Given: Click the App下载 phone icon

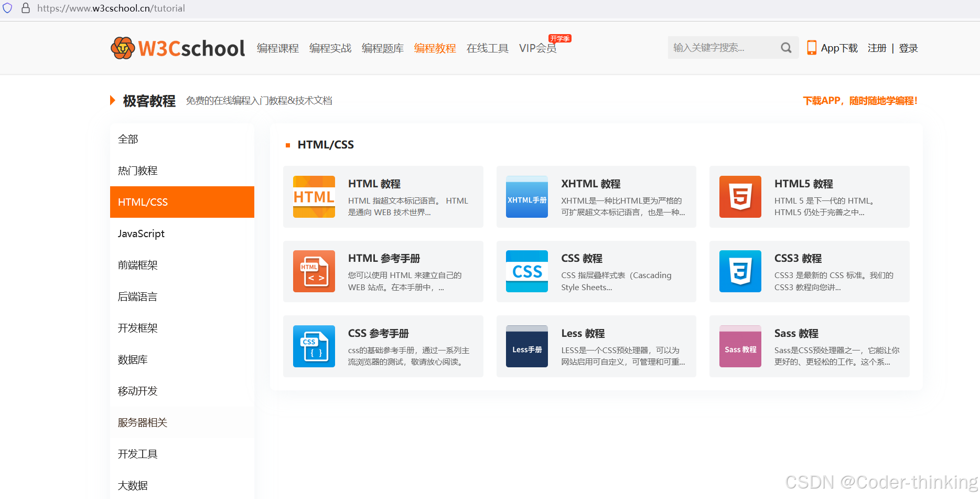Looking at the screenshot, I should tap(812, 48).
